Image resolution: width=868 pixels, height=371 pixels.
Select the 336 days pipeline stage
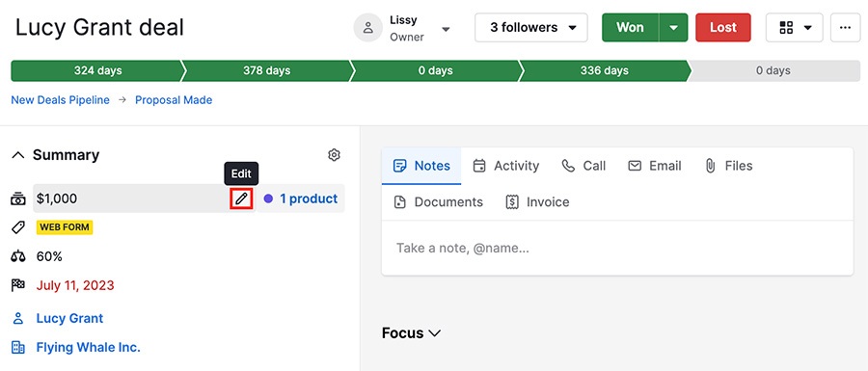click(x=605, y=70)
